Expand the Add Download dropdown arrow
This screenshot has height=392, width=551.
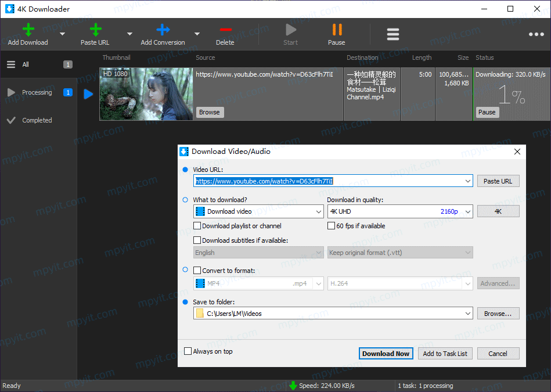pyautogui.click(x=63, y=34)
